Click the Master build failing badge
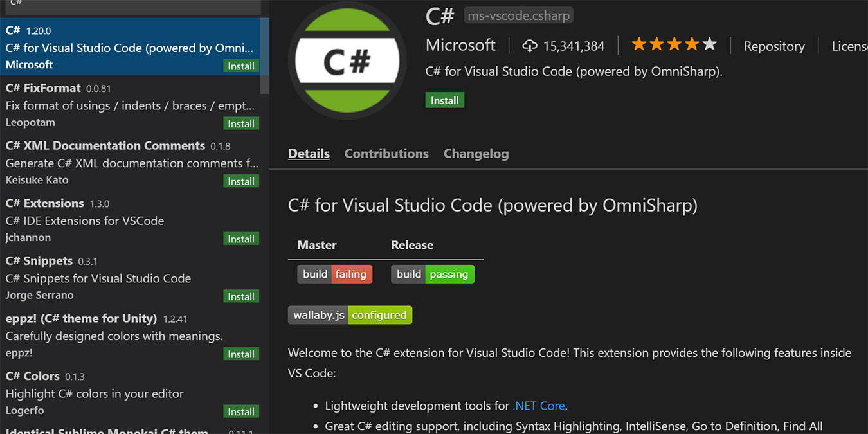Viewport: 868px width, 434px height. point(334,274)
